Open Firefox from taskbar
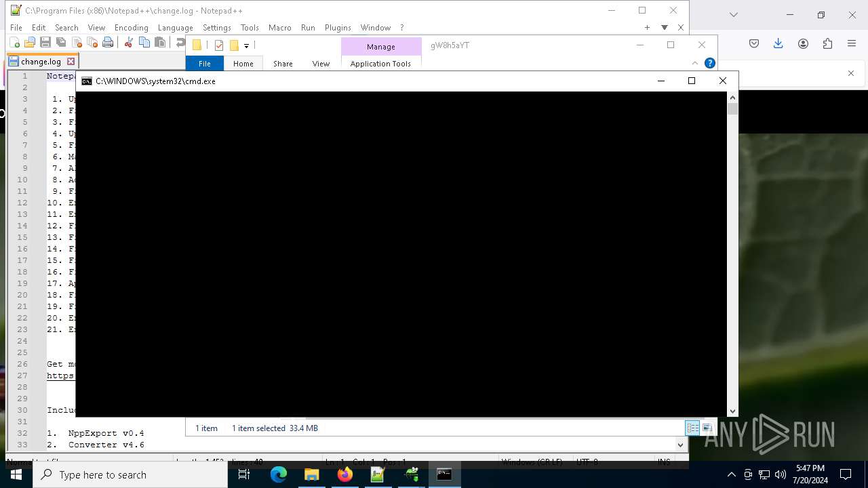 tap(345, 474)
